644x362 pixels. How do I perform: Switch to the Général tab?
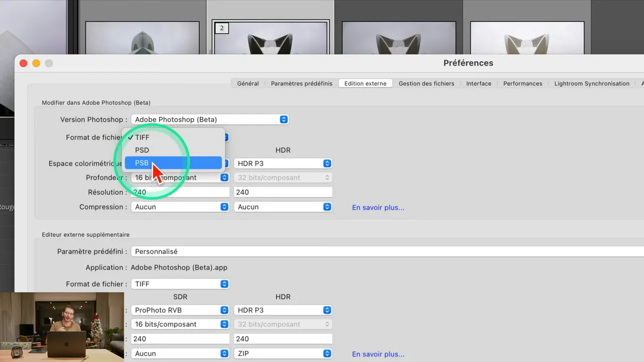248,83
